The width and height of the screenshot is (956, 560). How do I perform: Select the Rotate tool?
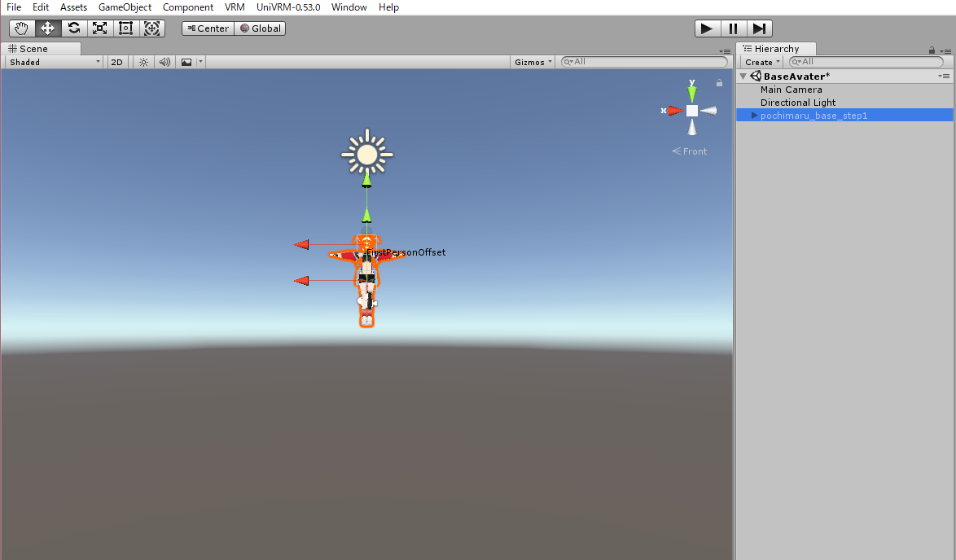(74, 28)
